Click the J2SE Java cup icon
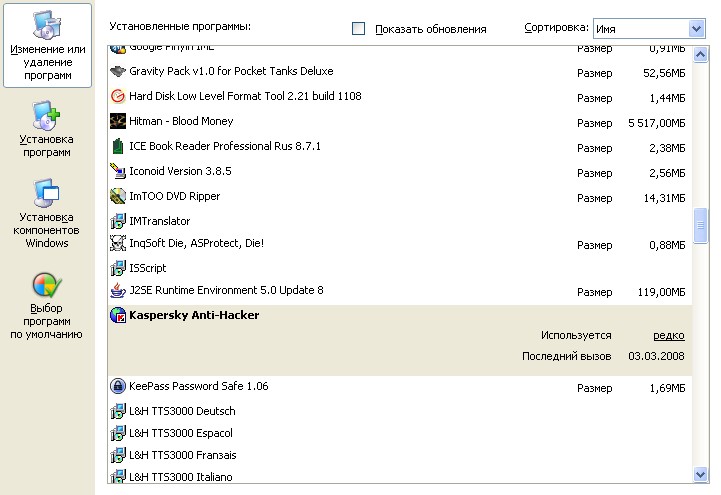Screen dimensions: 721x495 (118, 290)
